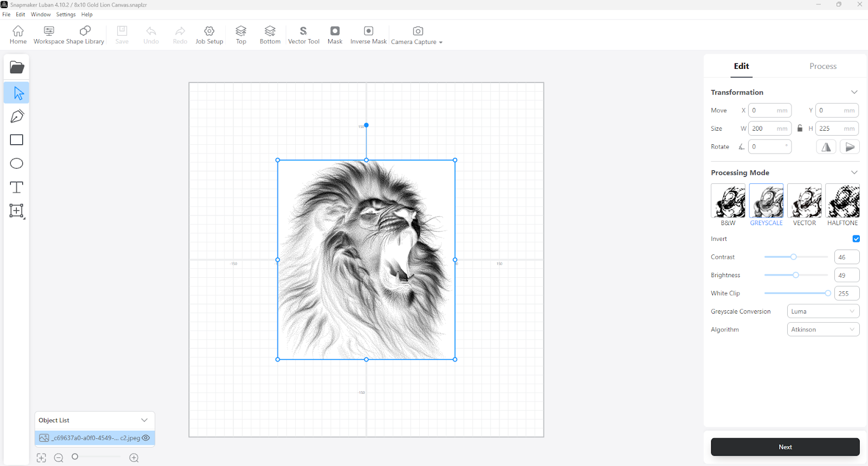Zoom in the canvas
The height and width of the screenshot is (466, 868).
pos(134,458)
